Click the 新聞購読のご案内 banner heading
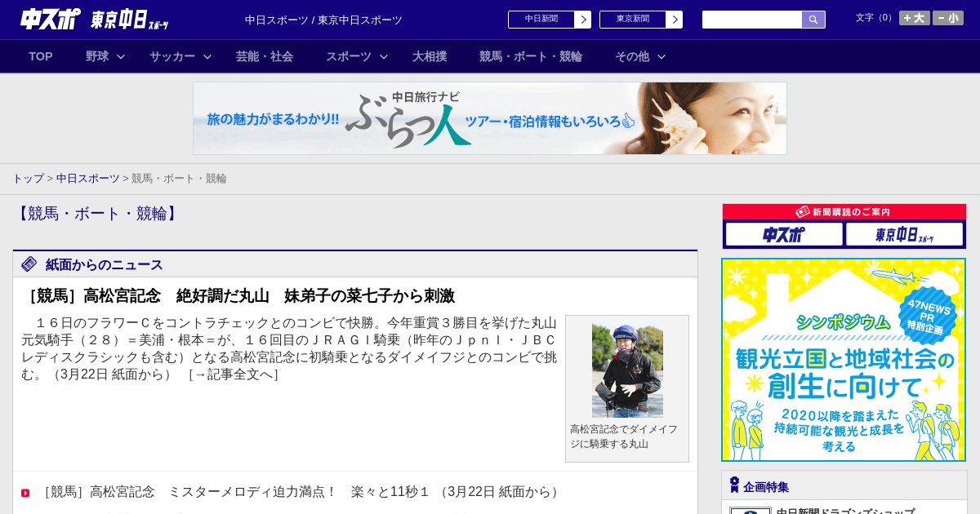 [844, 211]
